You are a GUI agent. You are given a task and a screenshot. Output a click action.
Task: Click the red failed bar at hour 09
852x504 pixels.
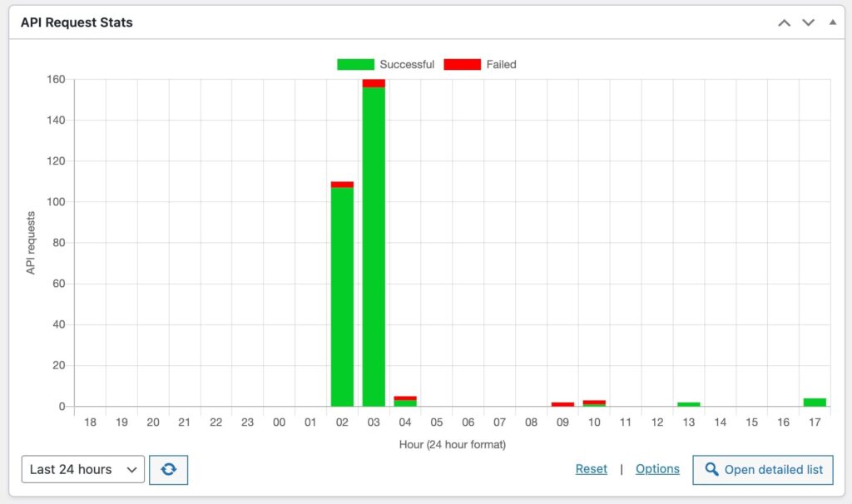(562, 404)
